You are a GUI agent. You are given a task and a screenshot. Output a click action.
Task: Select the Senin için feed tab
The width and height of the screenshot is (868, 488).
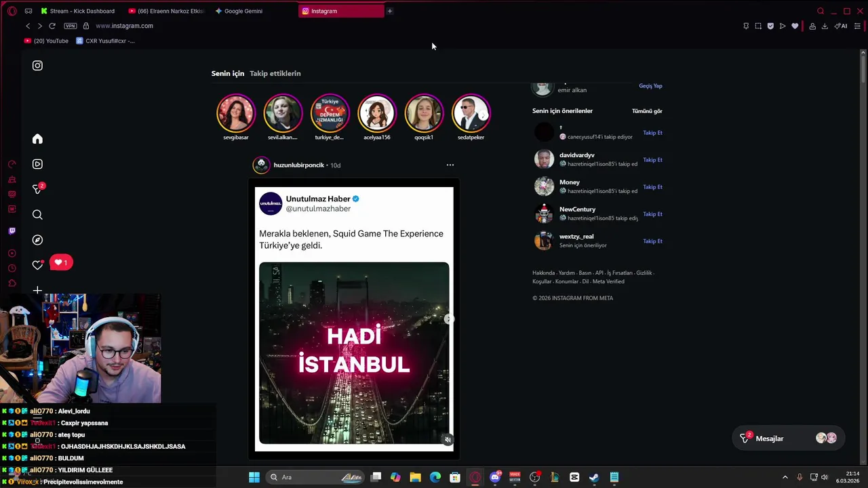coord(228,73)
